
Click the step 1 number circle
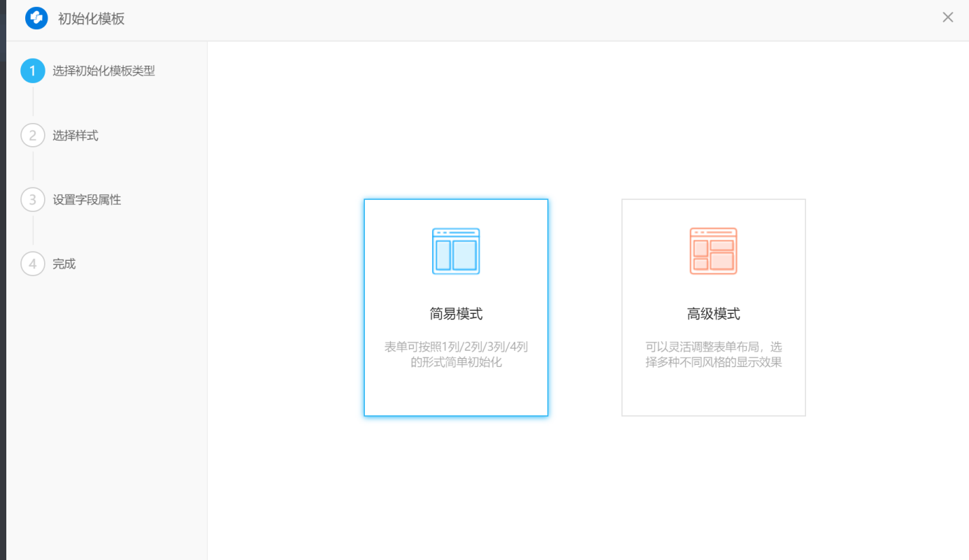(x=33, y=71)
